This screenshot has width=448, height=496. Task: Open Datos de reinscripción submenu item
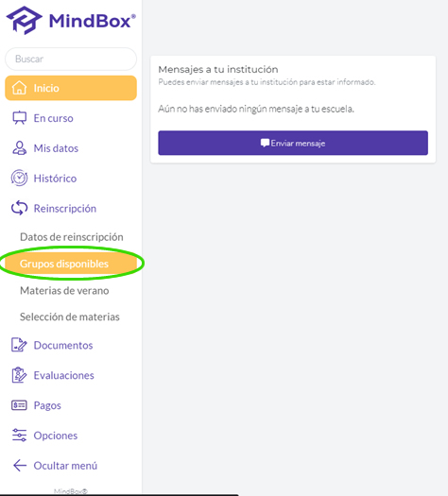click(72, 237)
